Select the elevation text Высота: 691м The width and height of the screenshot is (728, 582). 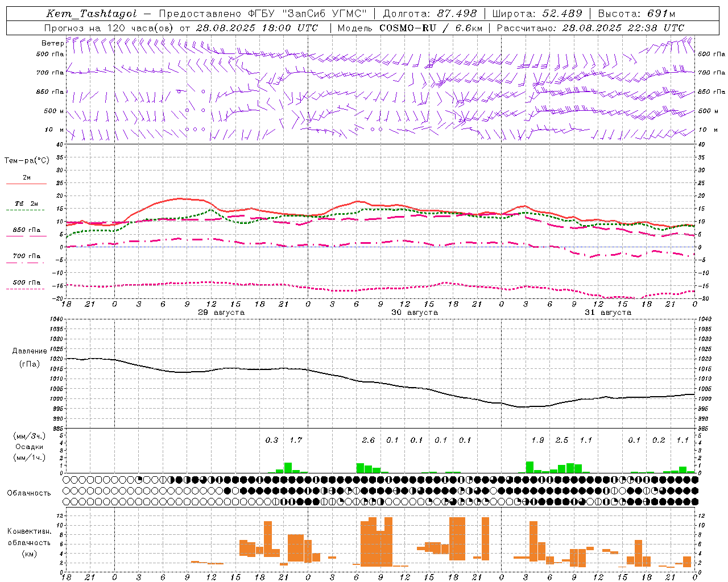coord(637,14)
